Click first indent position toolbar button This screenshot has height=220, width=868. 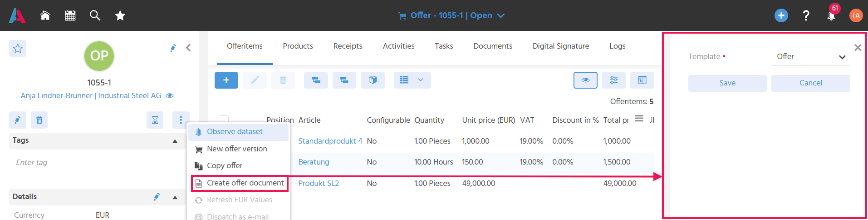(x=316, y=80)
